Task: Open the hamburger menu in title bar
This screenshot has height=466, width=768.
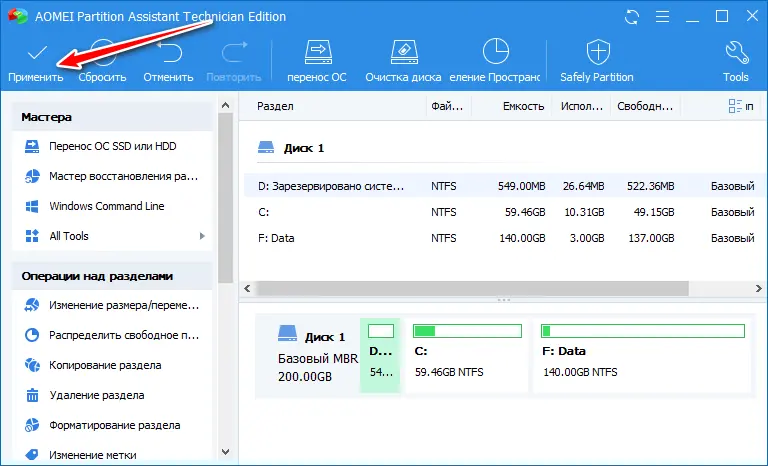Action: pos(663,17)
